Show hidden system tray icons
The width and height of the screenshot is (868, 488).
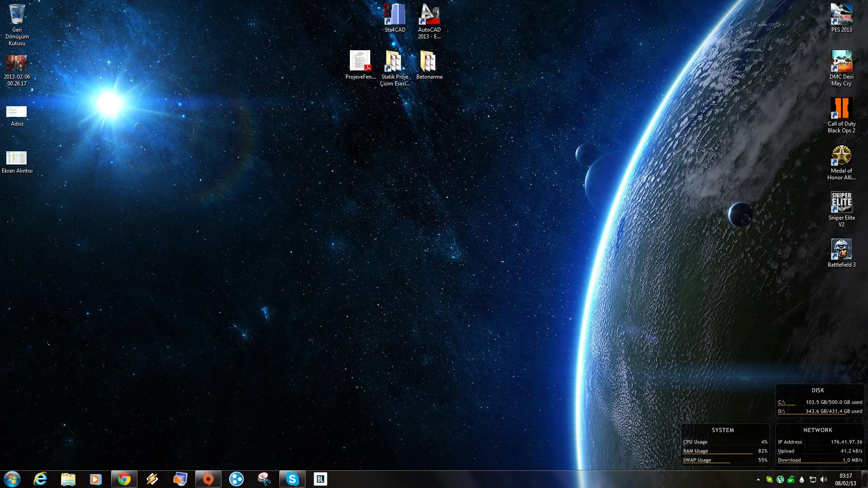(x=758, y=479)
